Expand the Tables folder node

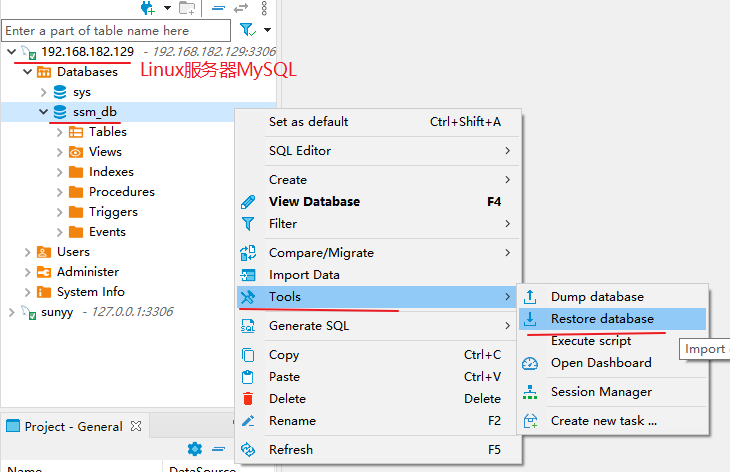point(60,132)
